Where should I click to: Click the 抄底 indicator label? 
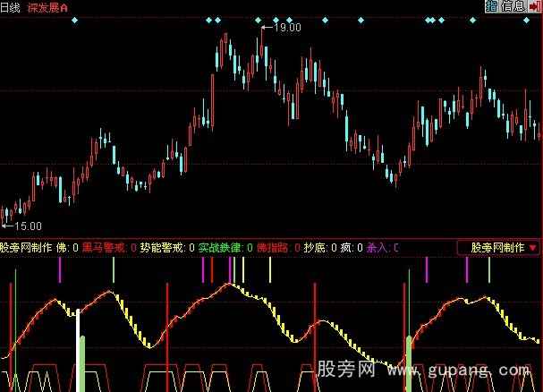pyautogui.click(x=314, y=247)
